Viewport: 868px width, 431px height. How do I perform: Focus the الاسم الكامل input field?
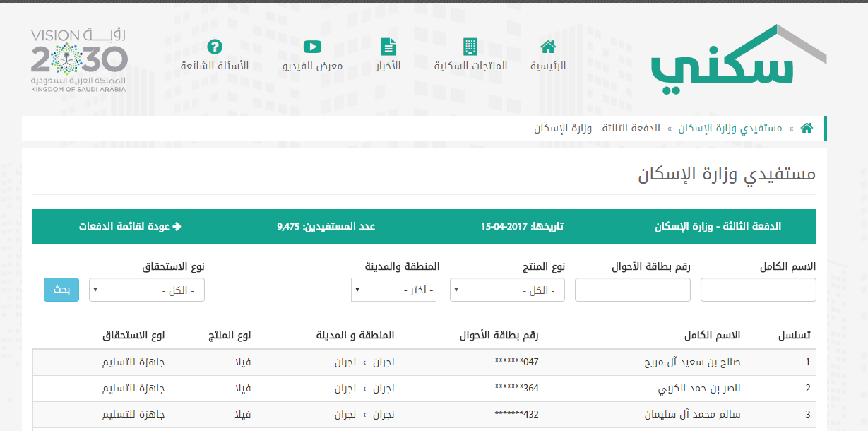[x=759, y=290]
